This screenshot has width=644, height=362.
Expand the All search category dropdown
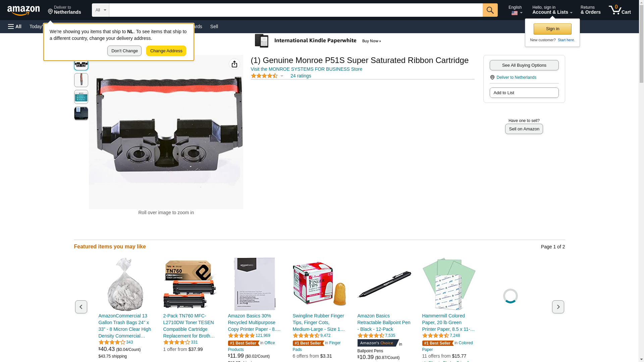pyautogui.click(x=101, y=10)
